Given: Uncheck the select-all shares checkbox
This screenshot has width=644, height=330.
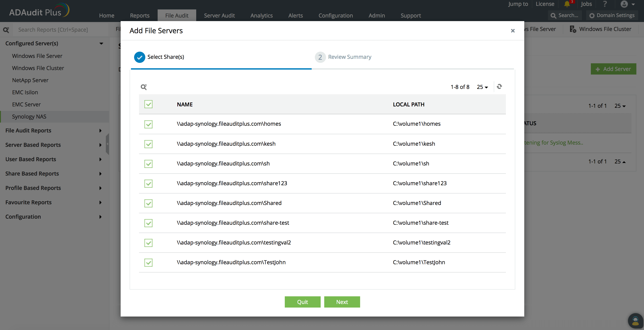Looking at the screenshot, I should tap(148, 104).
